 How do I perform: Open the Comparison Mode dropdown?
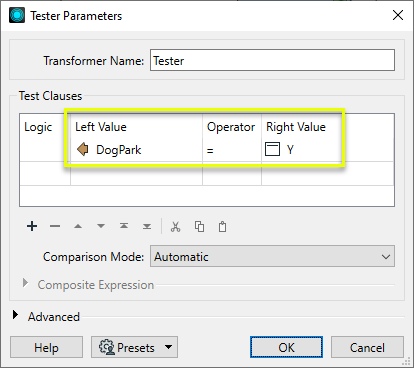(272, 256)
